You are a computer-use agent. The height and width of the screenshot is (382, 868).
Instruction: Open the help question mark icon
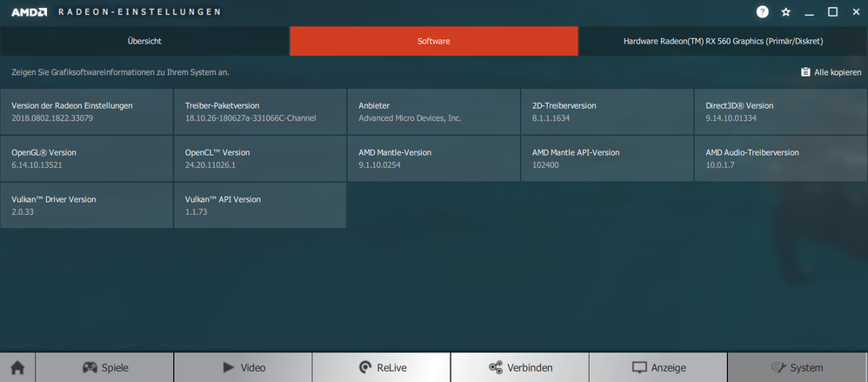point(762,11)
